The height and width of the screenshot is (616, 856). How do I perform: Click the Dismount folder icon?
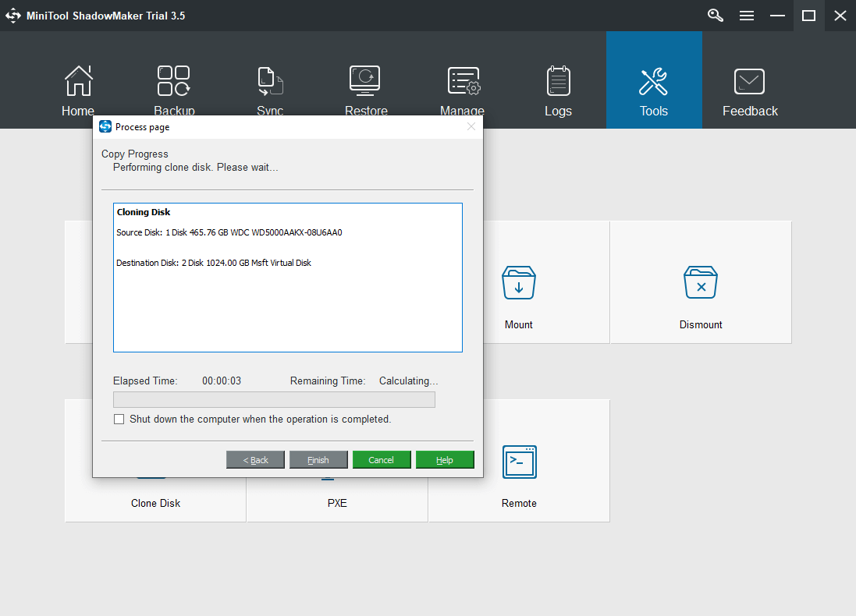click(701, 282)
